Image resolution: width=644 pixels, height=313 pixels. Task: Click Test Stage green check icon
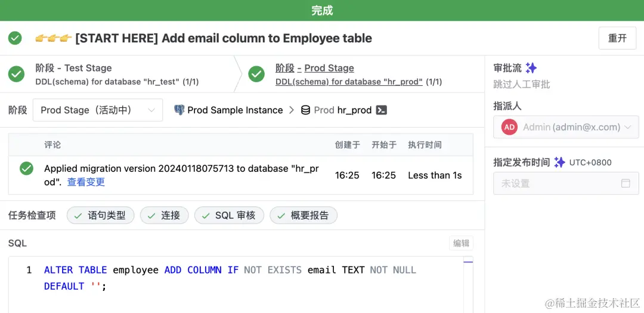[17, 75]
